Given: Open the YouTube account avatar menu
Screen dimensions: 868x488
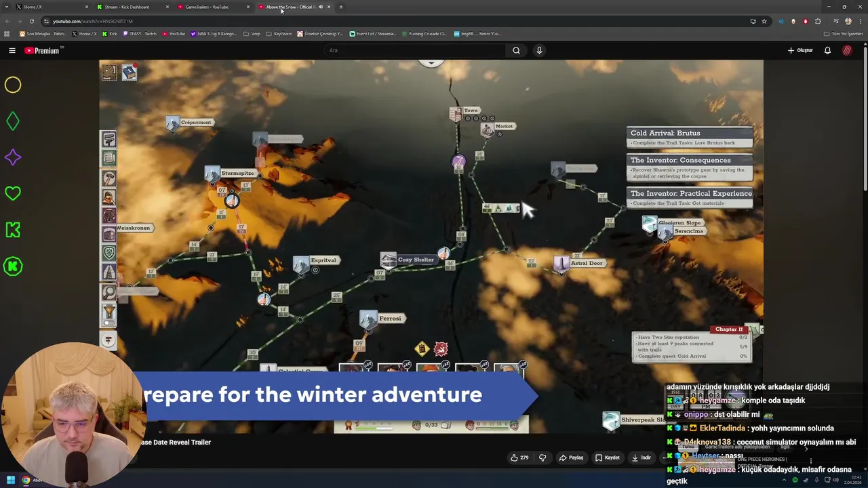Looking at the screenshot, I should [847, 50].
